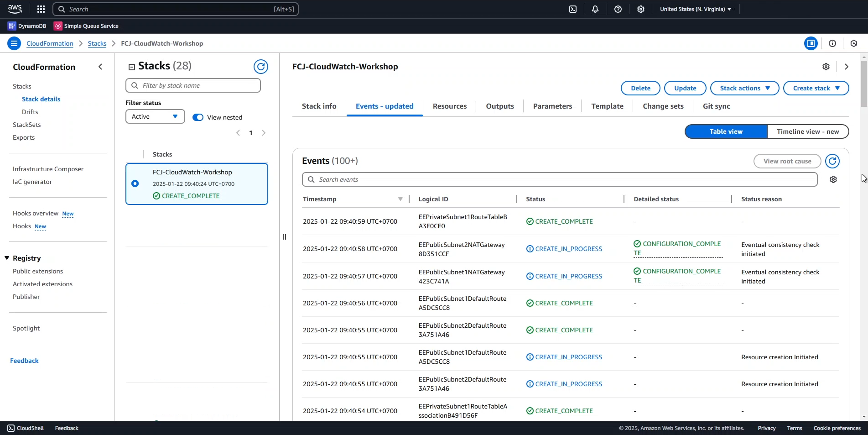
Task: Click CREATE_COMPLETE status icon on stack card
Action: (x=156, y=196)
